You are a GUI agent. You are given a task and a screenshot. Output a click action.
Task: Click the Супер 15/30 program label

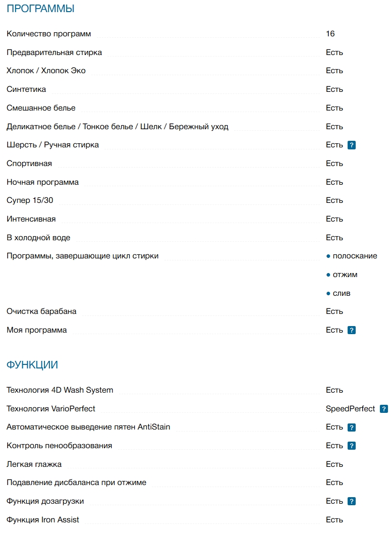(x=30, y=200)
